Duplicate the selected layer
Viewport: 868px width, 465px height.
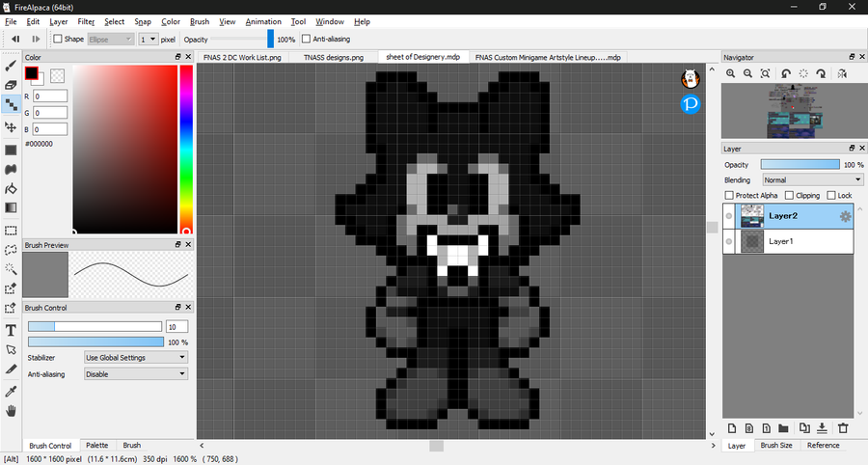[804, 428]
